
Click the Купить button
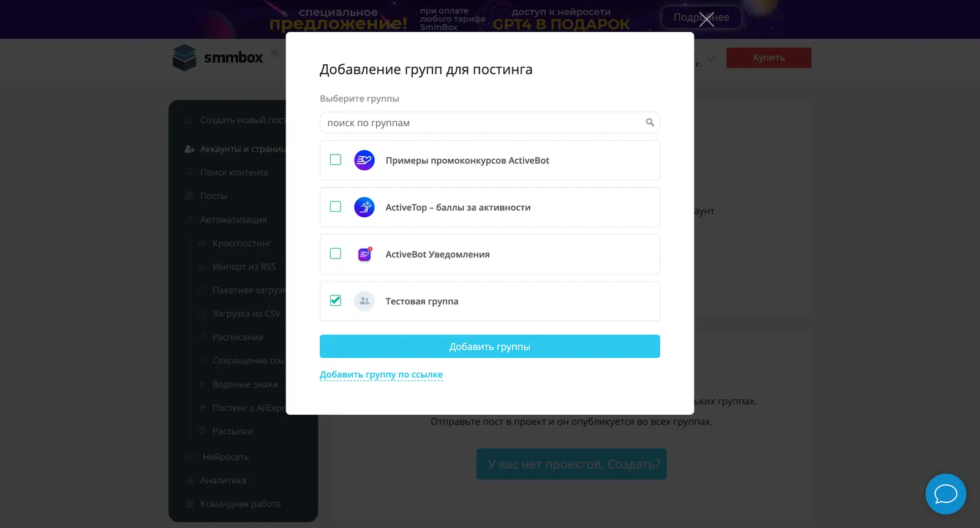click(769, 58)
